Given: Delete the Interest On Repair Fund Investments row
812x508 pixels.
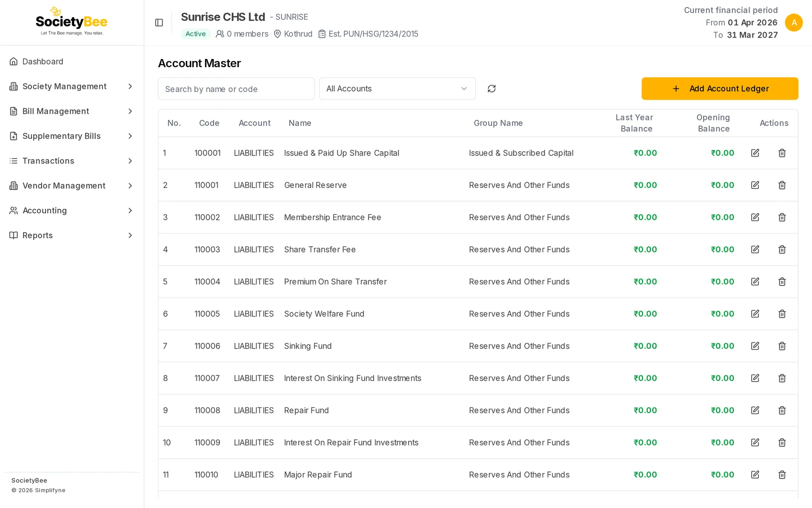Looking at the screenshot, I should [x=782, y=442].
